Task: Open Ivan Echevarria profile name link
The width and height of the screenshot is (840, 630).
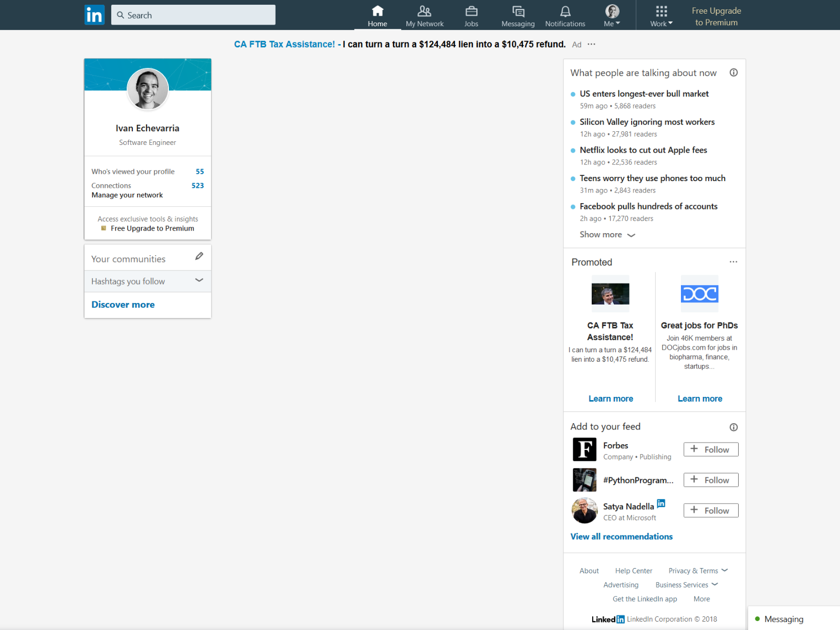Action: [x=148, y=128]
